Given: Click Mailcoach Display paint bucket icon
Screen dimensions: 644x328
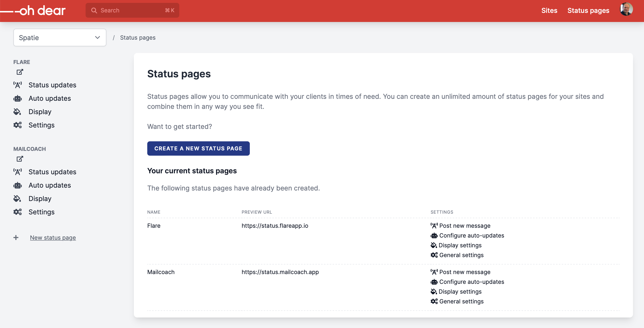Looking at the screenshot, I should tap(17, 198).
